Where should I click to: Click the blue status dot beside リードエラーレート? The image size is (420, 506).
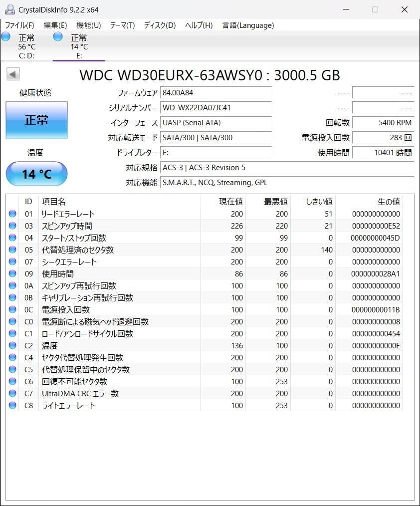coord(12,214)
